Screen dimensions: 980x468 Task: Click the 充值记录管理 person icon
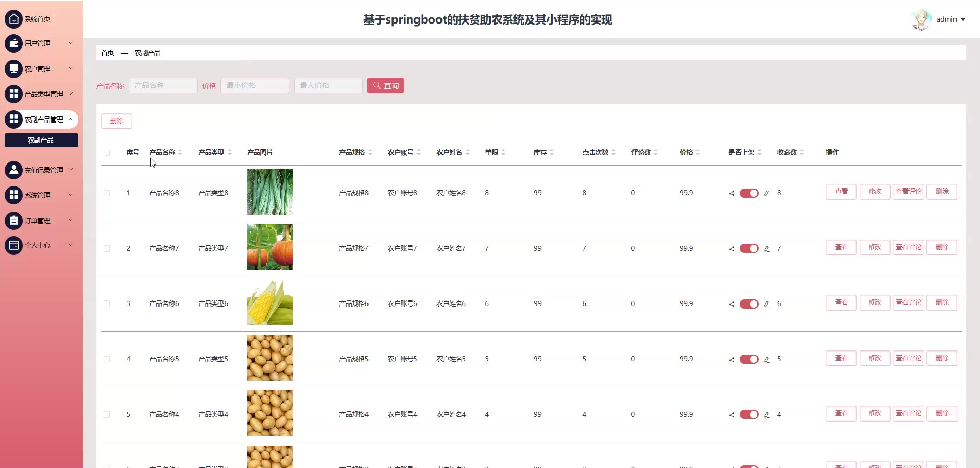coord(14,170)
